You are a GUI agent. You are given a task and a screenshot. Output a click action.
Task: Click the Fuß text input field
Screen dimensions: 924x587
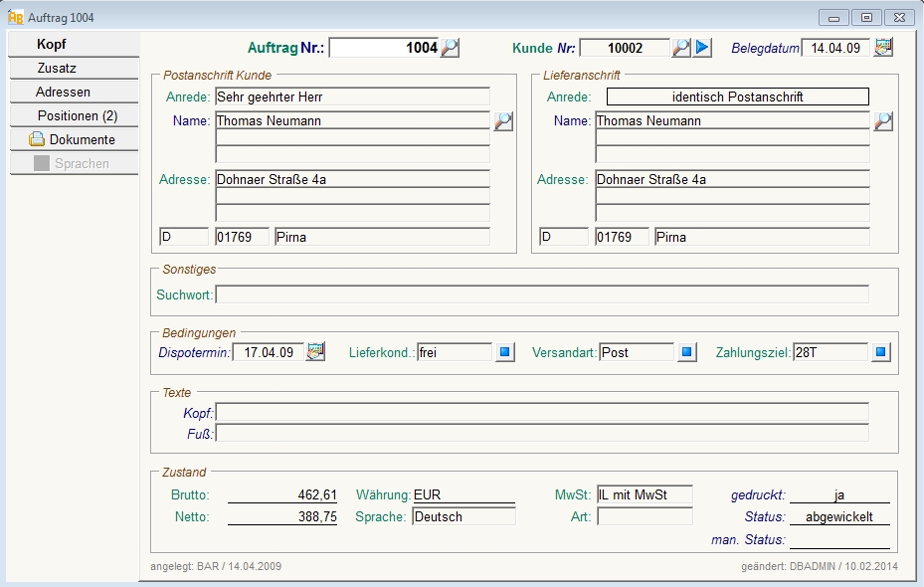click(x=542, y=433)
